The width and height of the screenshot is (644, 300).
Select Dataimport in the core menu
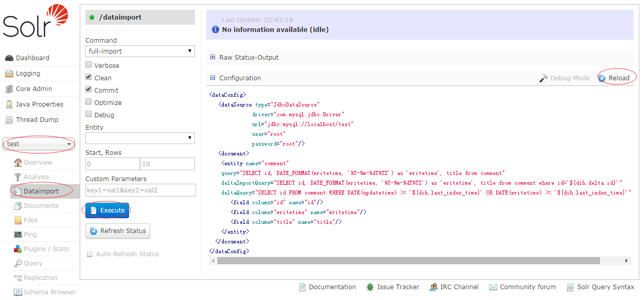41,191
